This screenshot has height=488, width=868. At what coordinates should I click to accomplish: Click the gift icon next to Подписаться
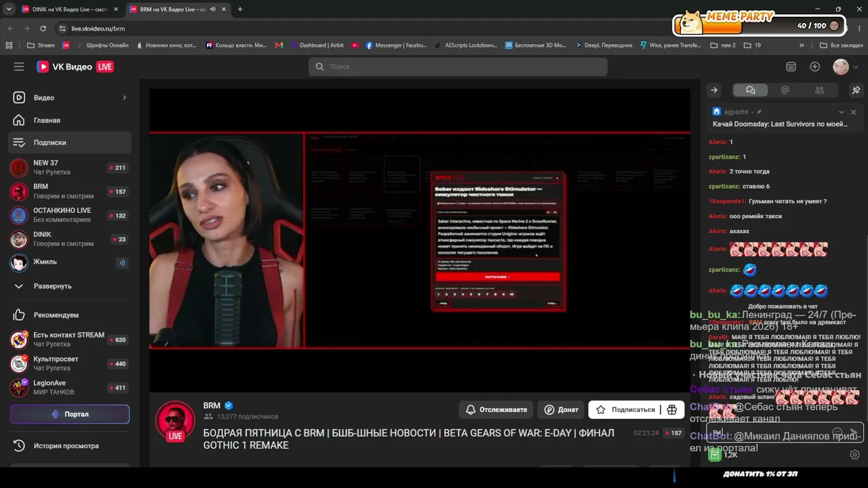pos(672,409)
